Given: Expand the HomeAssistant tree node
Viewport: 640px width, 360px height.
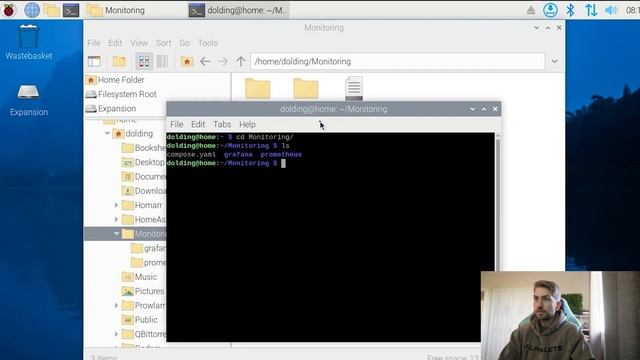Looking at the screenshot, I should pos(116,220).
